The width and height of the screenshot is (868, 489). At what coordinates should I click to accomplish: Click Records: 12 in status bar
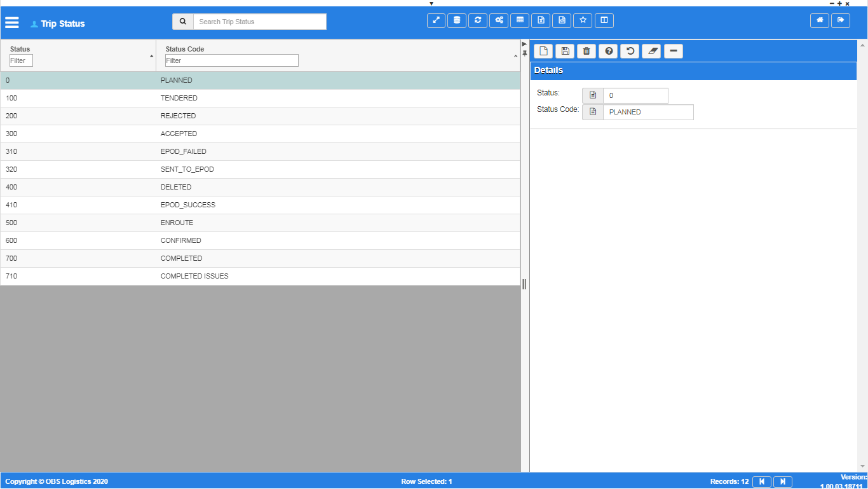click(x=729, y=481)
